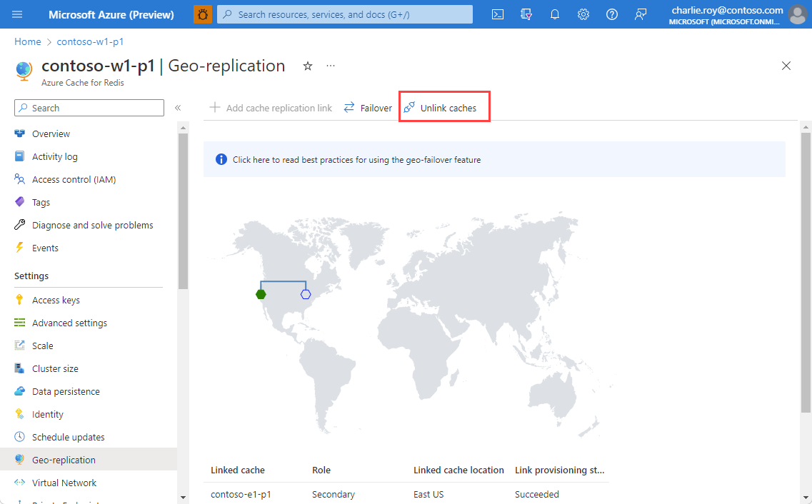Click the preview bug report icon
812x504 pixels.
pyautogui.click(x=203, y=14)
